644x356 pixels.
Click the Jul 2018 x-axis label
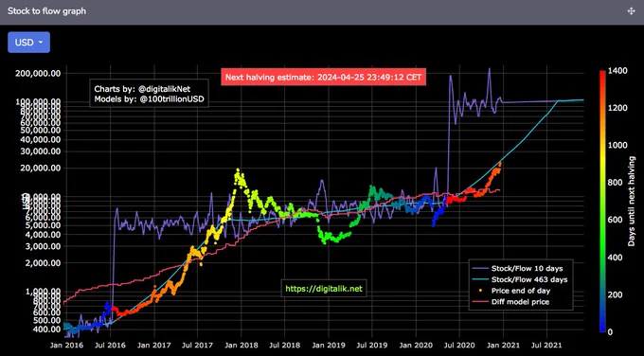[285, 346]
